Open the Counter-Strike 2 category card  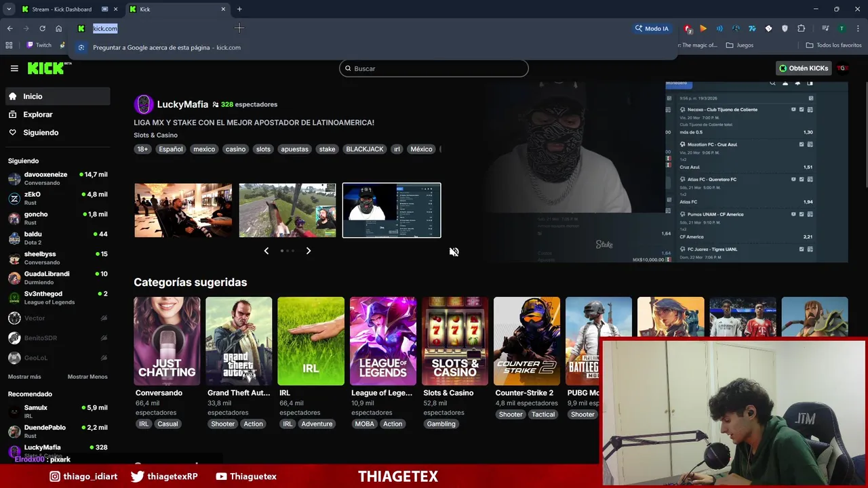pyautogui.click(x=527, y=341)
